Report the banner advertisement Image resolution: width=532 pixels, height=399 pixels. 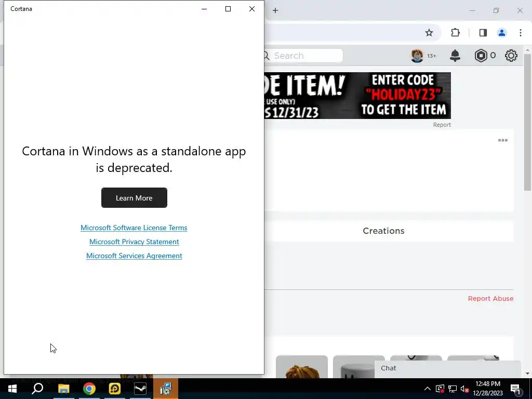click(x=442, y=125)
